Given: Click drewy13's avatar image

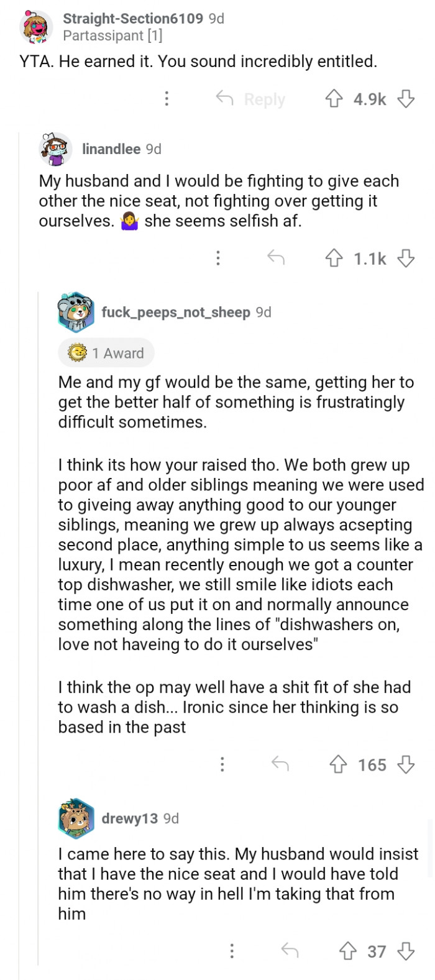Looking at the screenshot, I should pos(76,818).
